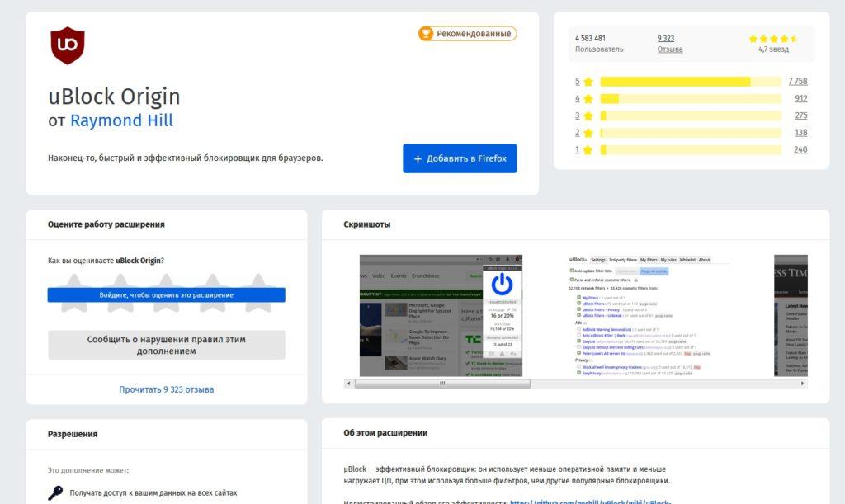Click the Скриншоты section heading

(367, 224)
